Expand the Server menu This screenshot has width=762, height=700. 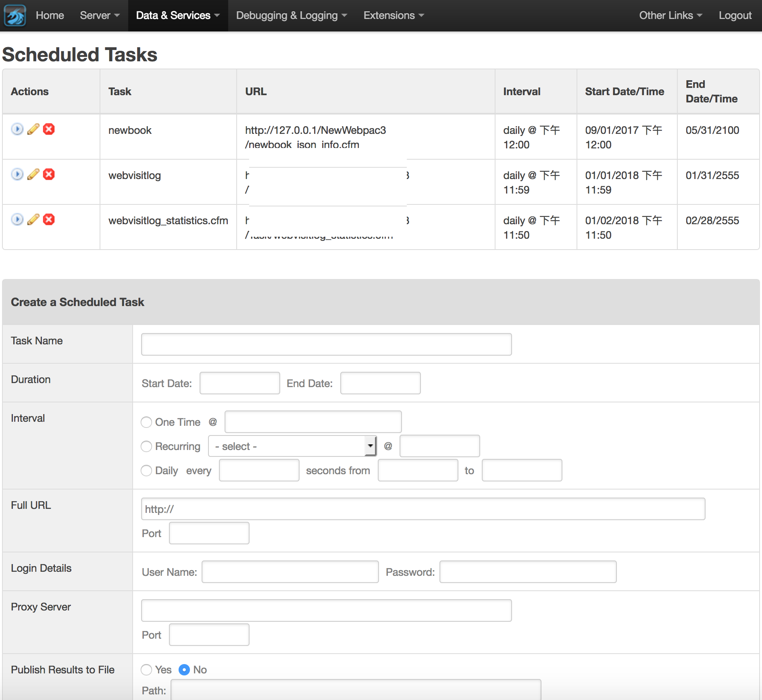tap(100, 15)
